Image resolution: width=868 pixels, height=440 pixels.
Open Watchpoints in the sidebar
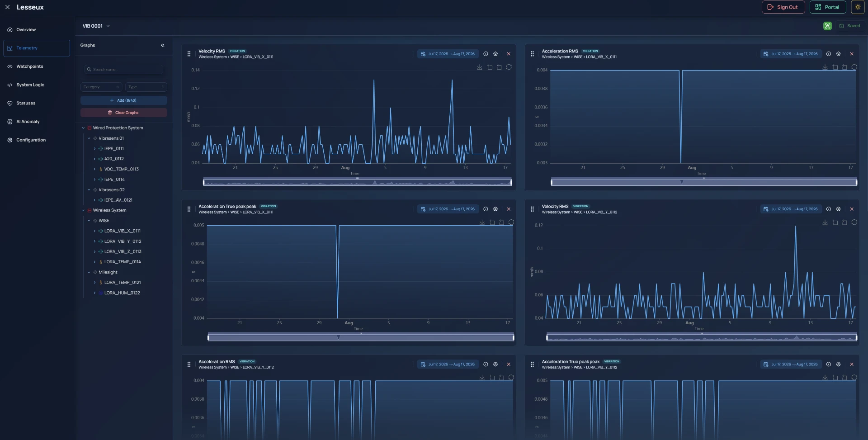coord(37,66)
